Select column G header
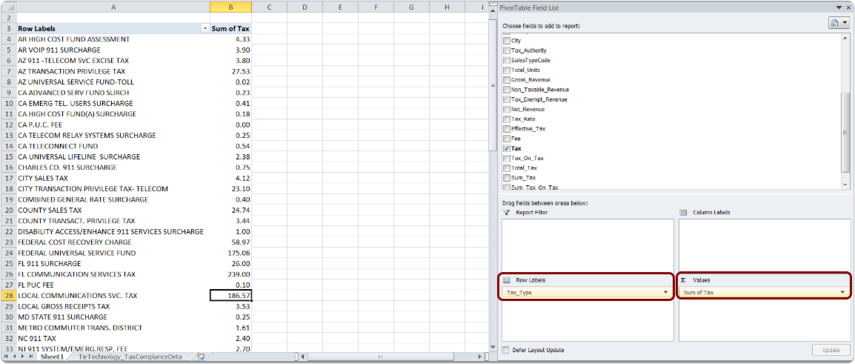The height and width of the screenshot is (364, 855). tap(411, 7)
